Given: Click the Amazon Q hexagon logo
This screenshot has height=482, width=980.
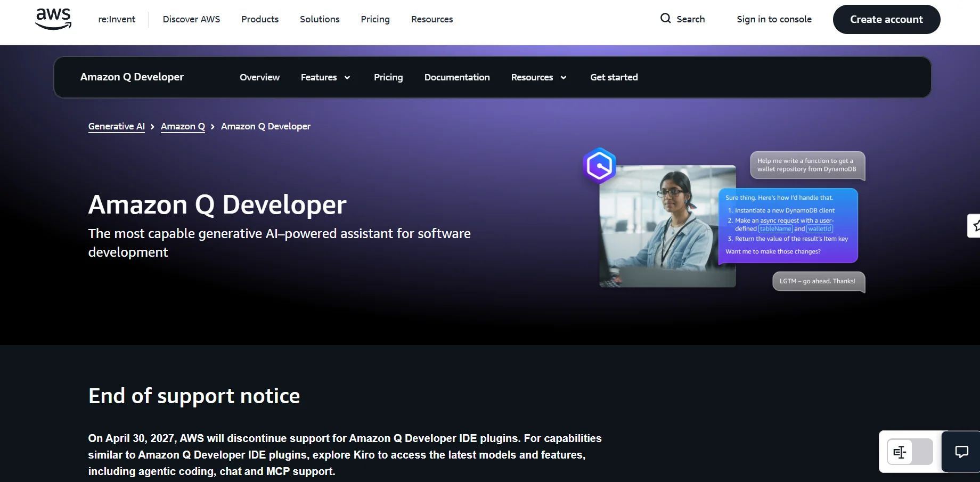Looking at the screenshot, I should pyautogui.click(x=600, y=166).
